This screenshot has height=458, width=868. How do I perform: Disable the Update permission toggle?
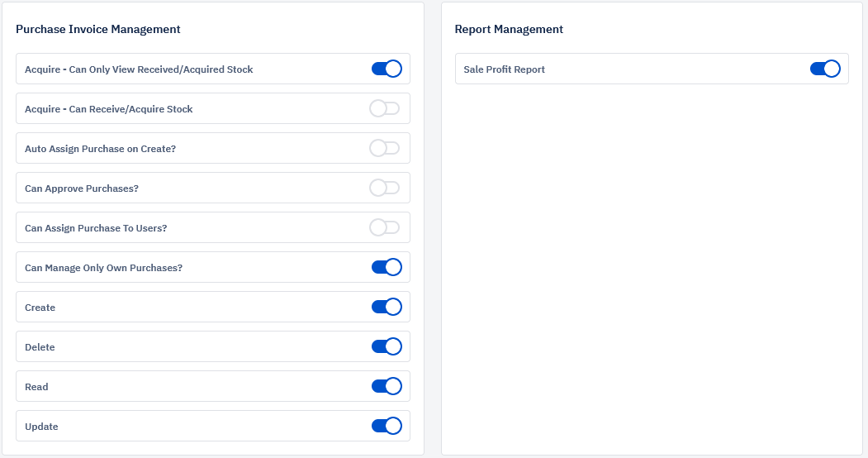(386, 426)
